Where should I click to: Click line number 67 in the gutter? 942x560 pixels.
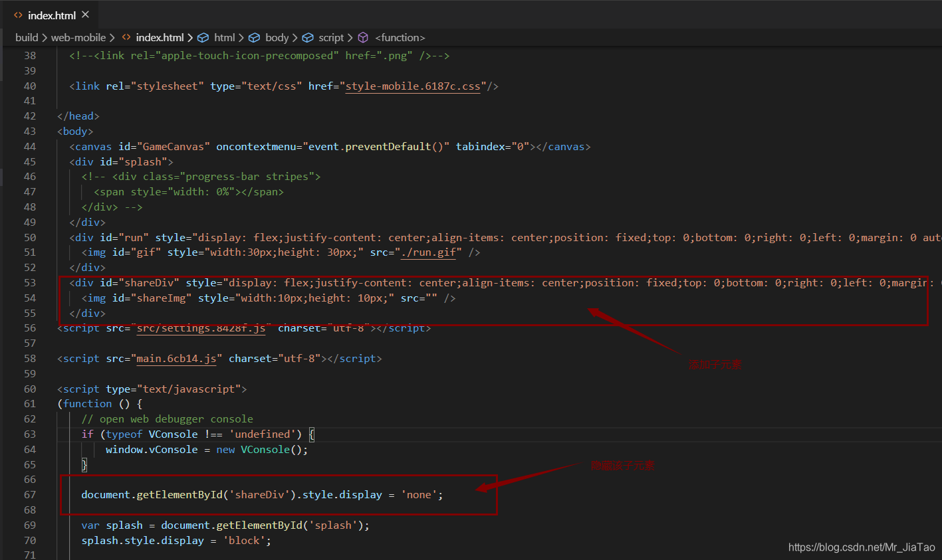pyautogui.click(x=30, y=495)
